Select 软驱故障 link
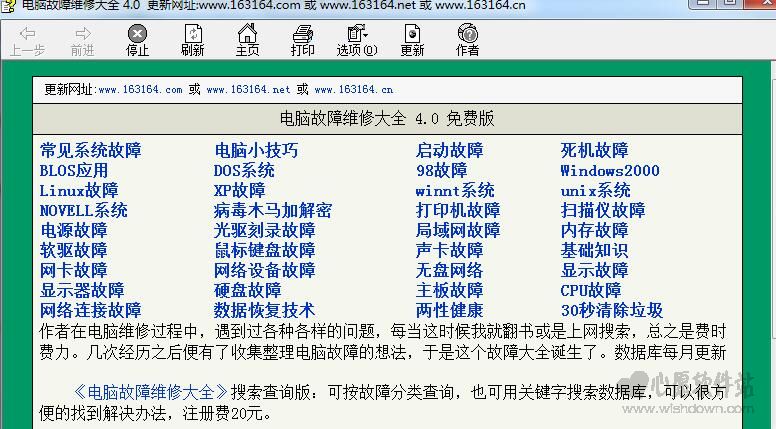The height and width of the screenshot is (429, 776). coord(74,250)
